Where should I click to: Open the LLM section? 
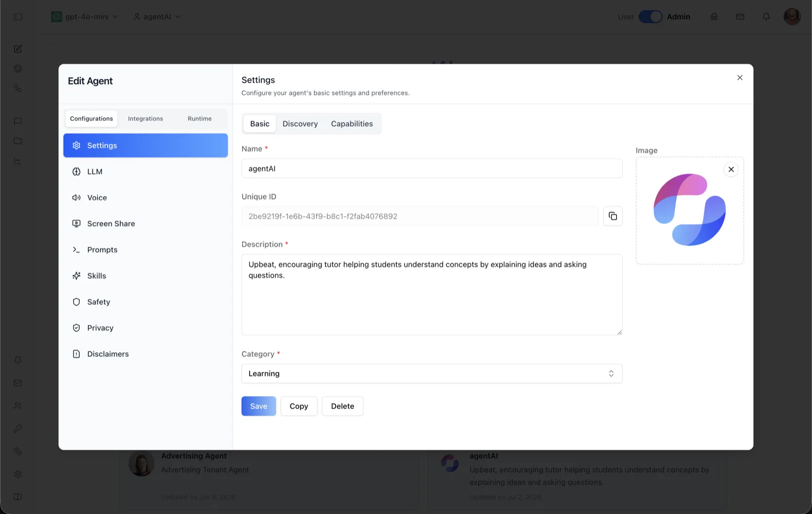pyautogui.click(x=146, y=172)
